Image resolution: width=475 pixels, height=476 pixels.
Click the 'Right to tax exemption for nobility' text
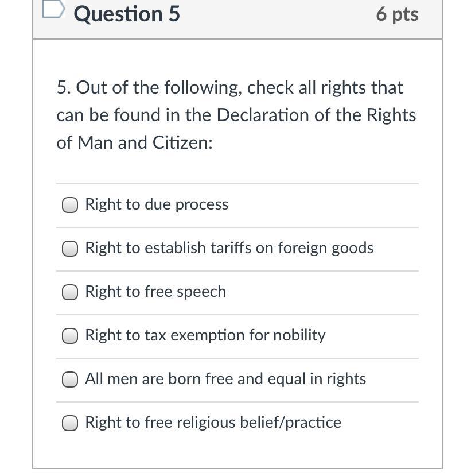205,335
